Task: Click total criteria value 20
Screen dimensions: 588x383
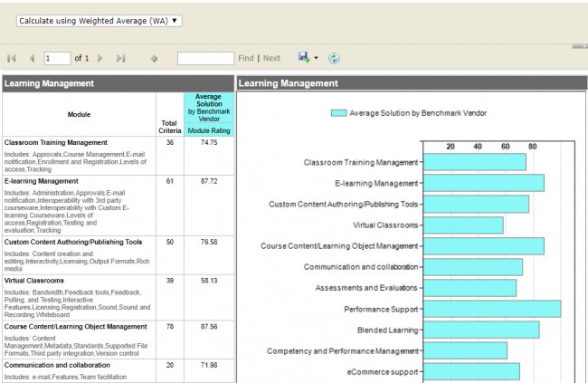Action: click(x=170, y=365)
